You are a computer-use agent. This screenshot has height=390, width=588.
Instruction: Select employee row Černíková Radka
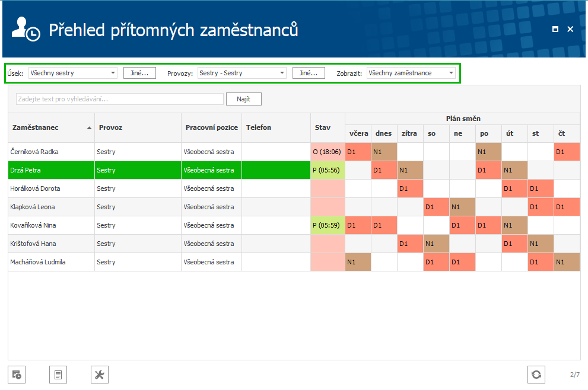point(294,152)
